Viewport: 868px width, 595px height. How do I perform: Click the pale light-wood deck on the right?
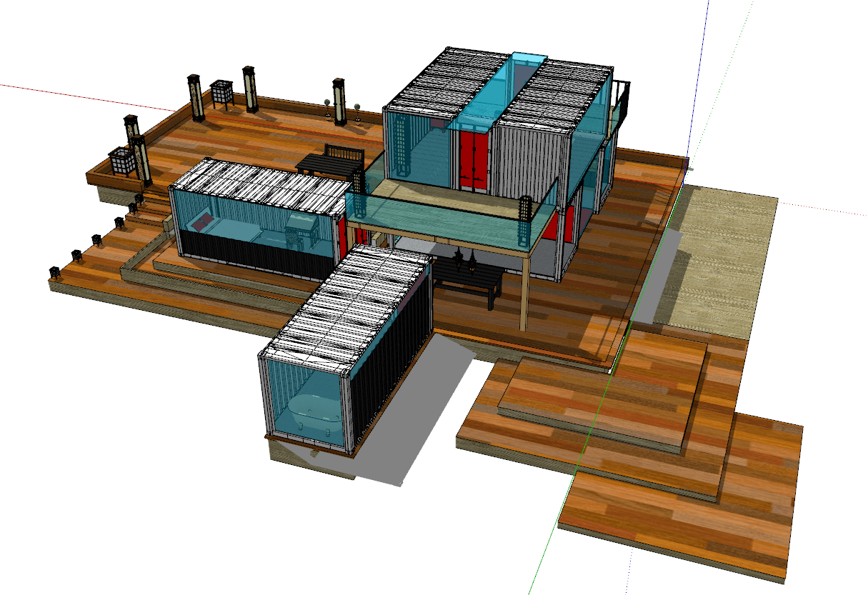tap(717, 261)
